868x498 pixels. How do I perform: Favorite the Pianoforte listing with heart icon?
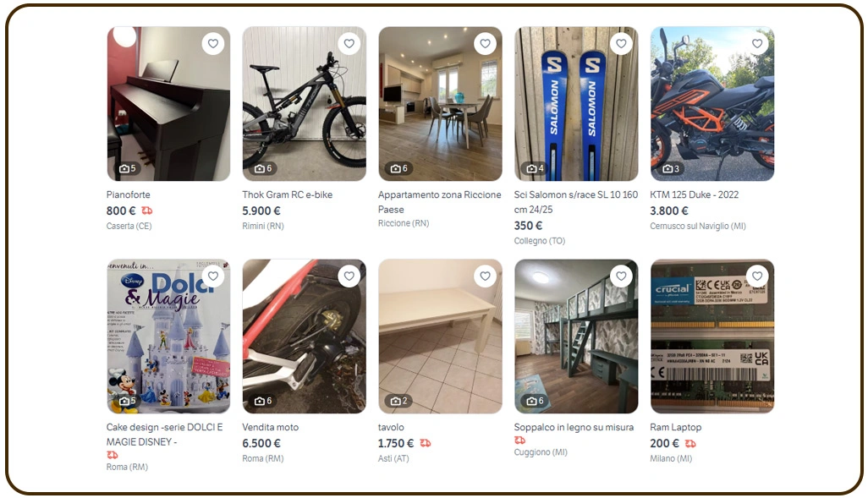tap(213, 43)
